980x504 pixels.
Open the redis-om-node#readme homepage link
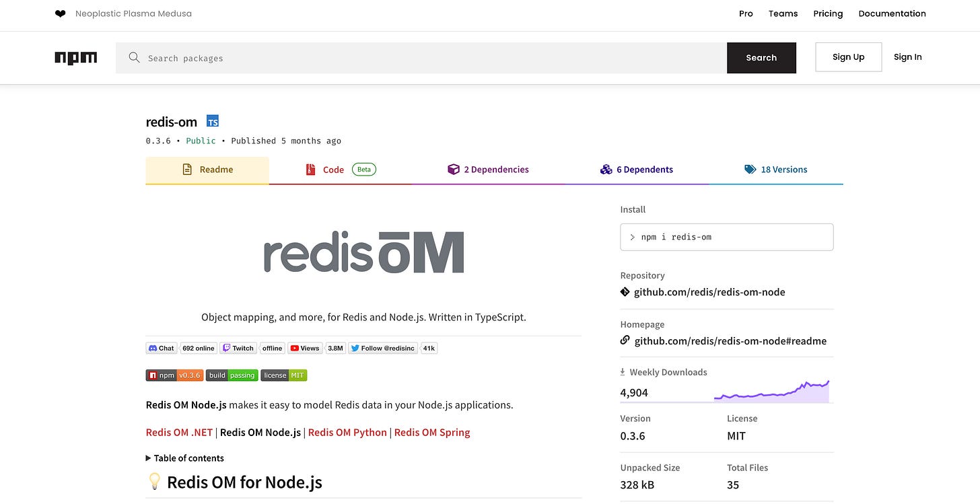pyautogui.click(x=730, y=340)
